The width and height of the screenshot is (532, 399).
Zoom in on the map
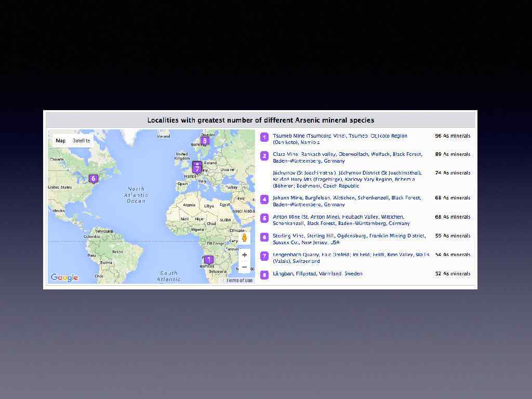[x=244, y=255]
